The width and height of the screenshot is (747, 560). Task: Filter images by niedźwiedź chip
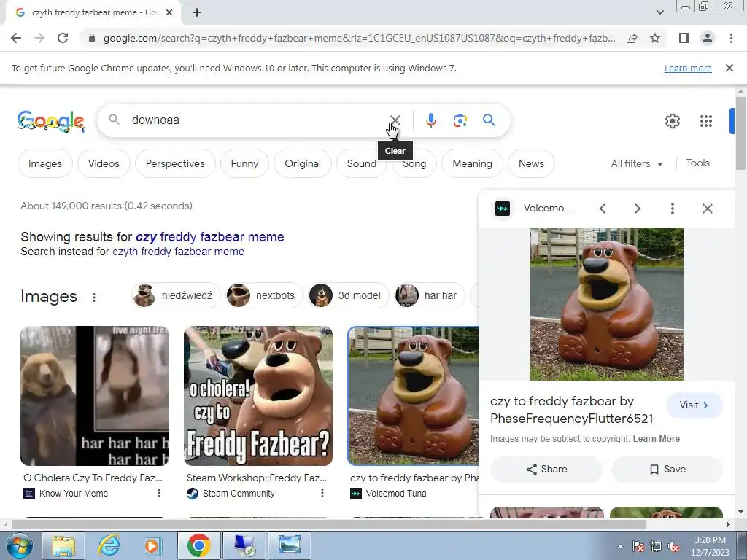pyautogui.click(x=176, y=296)
